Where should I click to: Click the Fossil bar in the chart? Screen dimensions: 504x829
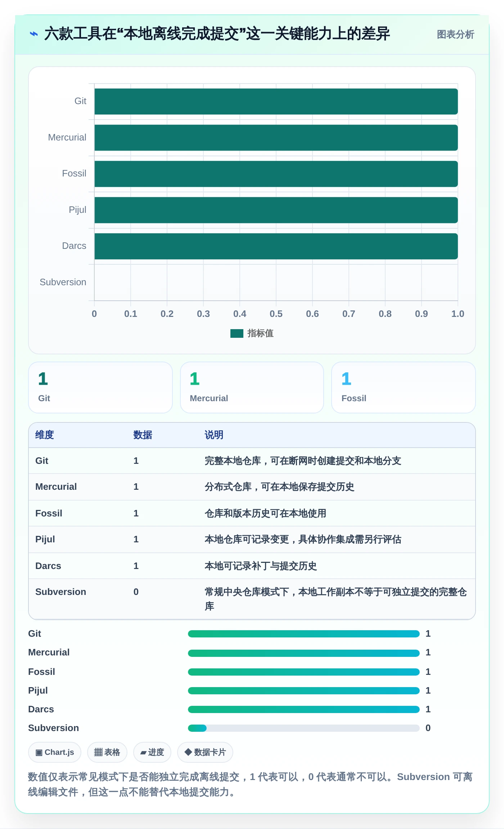tap(276, 174)
